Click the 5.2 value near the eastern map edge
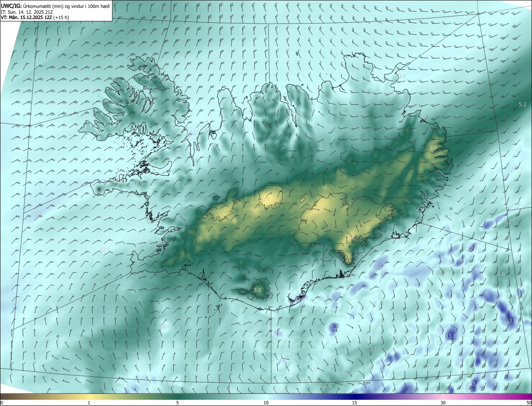The height and width of the screenshot is (406, 532). (522, 105)
